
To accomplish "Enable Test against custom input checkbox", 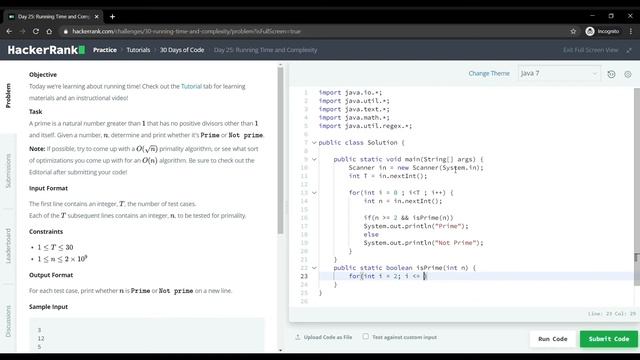I will pyautogui.click(x=366, y=337).
